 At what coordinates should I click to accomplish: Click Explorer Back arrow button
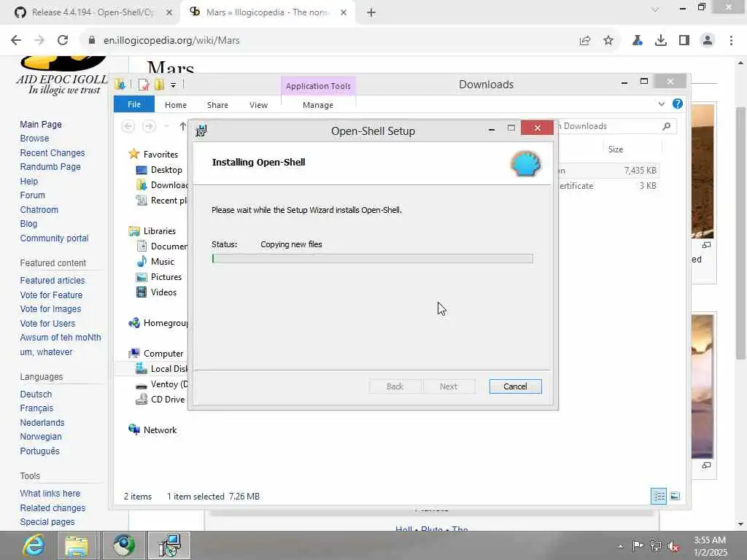(128, 126)
